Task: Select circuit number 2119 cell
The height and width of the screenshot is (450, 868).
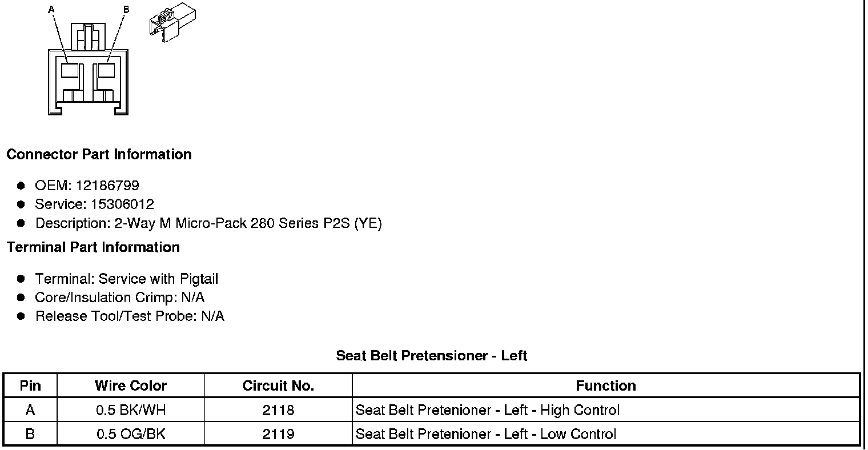Action: point(278,434)
